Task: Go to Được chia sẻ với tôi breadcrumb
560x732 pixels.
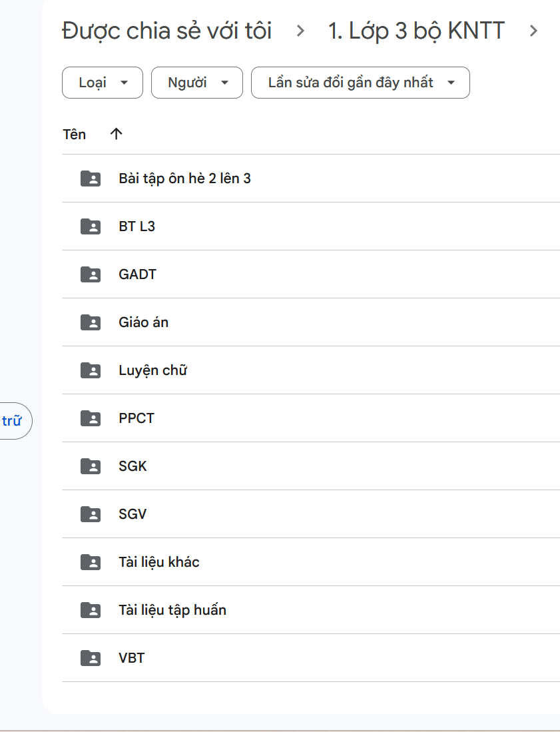Action: point(166,31)
